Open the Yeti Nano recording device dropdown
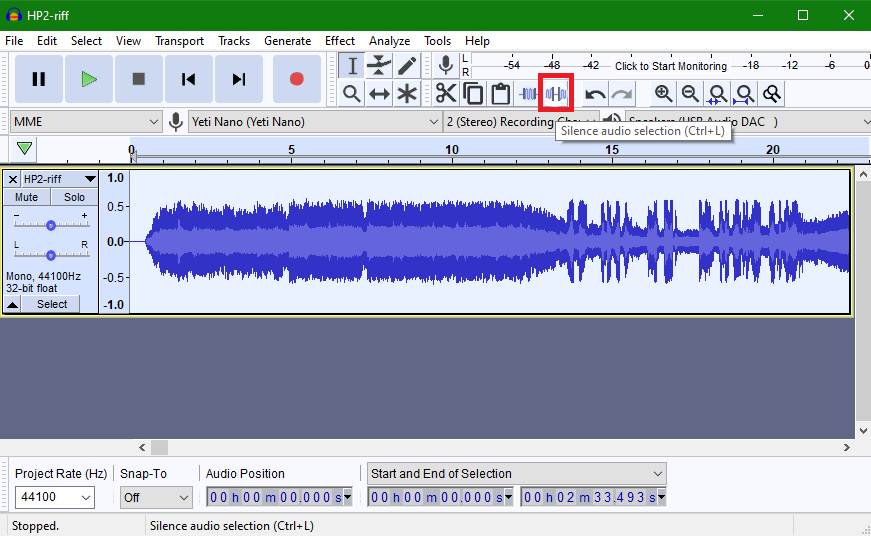The width and height of the screenshot is (871, 536). tap(315, 122)
